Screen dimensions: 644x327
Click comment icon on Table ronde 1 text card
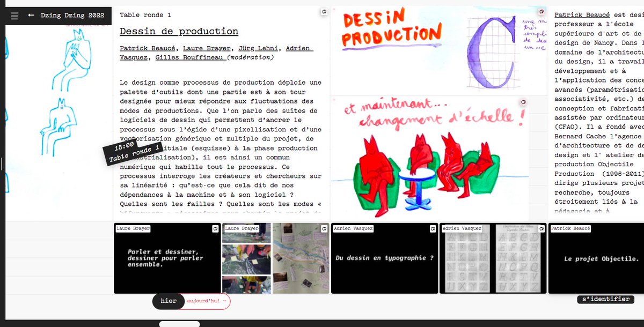324,11
